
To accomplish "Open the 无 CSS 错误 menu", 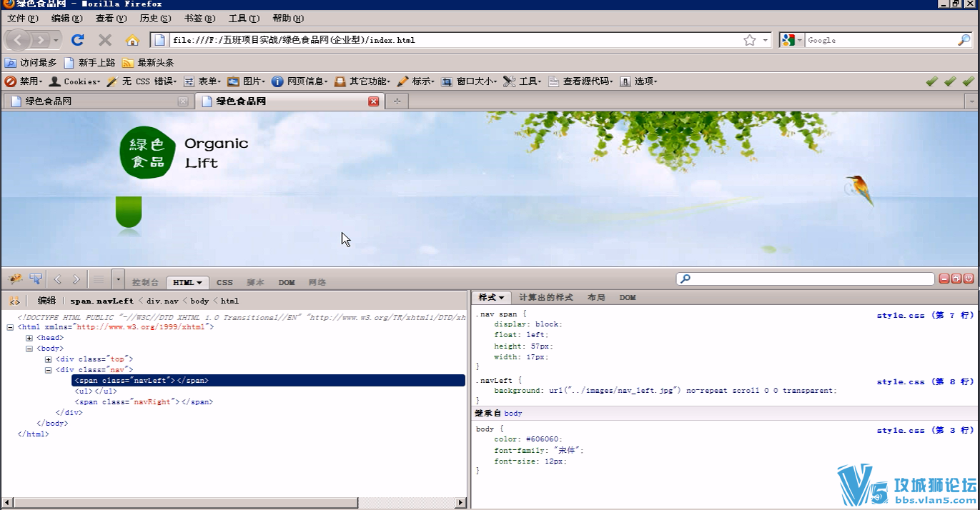I will click(x=143, y=81).
